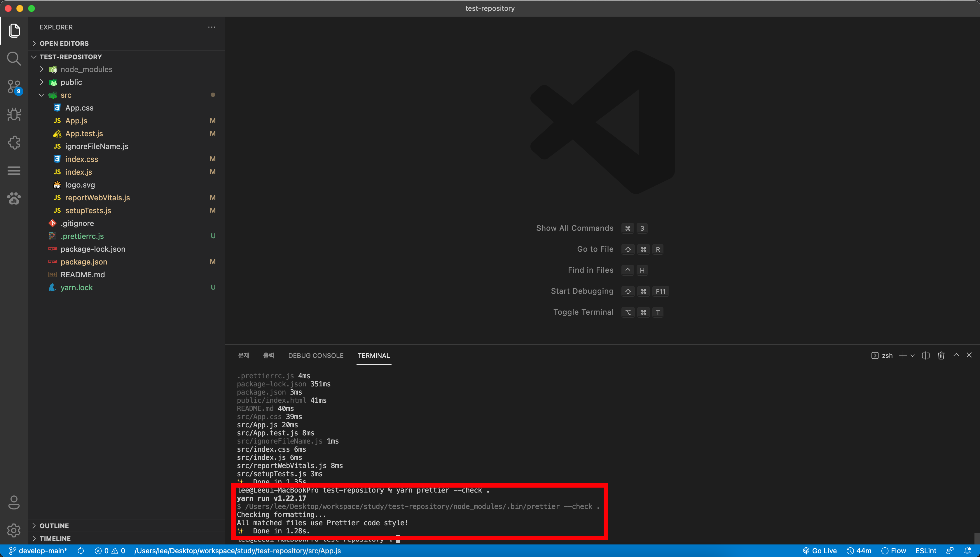Maximize terminal panel size with chevron
The image size is (980, 557).
[956, 355]
